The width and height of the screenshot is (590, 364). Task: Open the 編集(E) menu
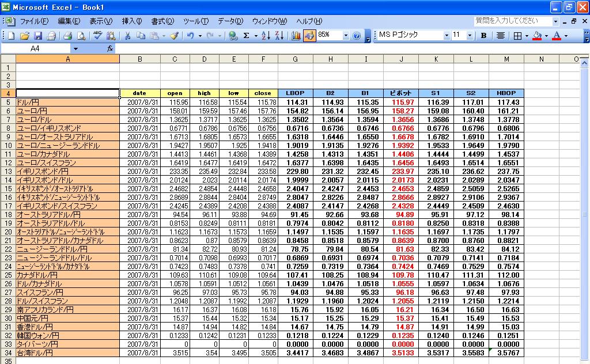[x=69, y=21]
